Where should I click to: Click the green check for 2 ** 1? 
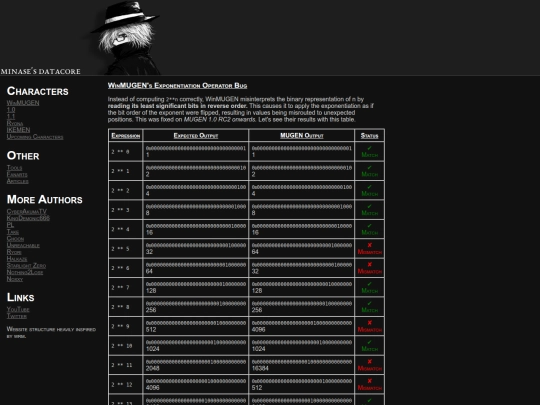(x=370, y=168)
